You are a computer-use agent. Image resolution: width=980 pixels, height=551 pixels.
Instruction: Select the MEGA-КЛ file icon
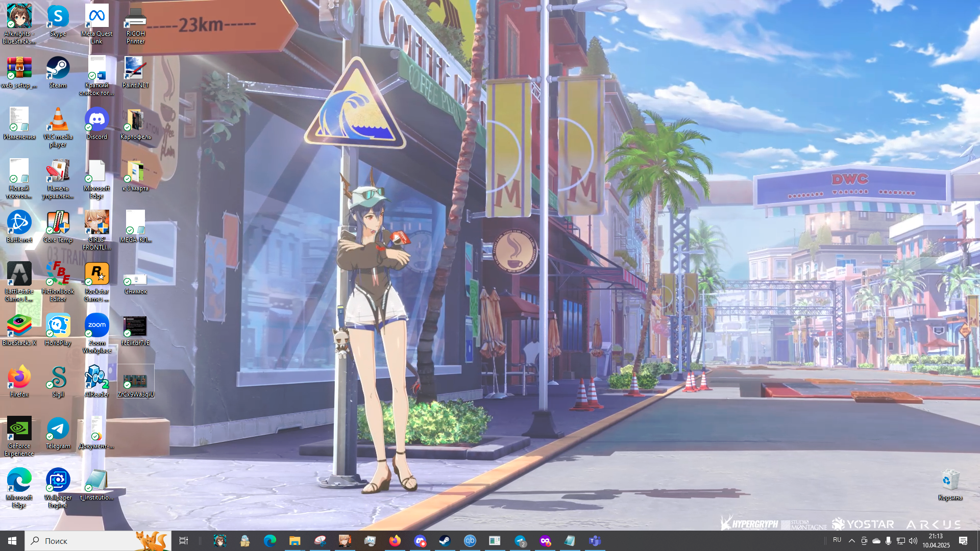[x=136, y=227]
